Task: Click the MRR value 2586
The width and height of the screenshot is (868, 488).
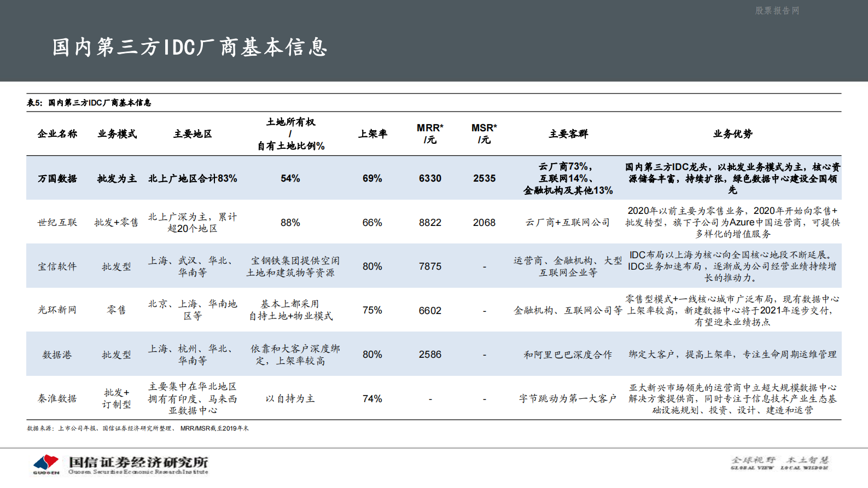Action: (x=430, y=355)
